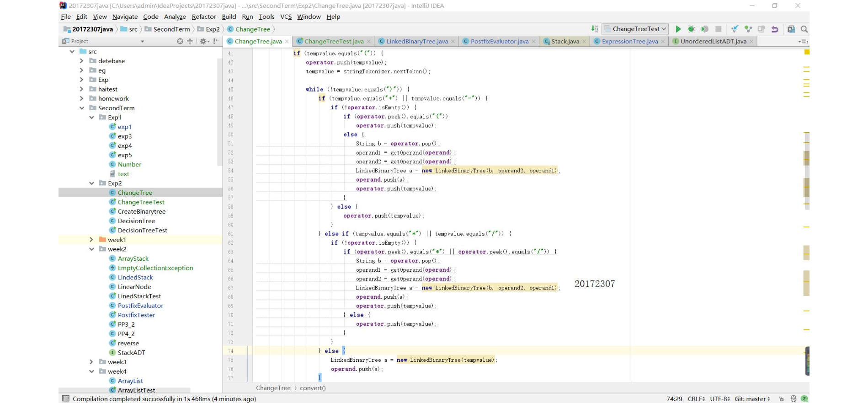Run ChangeTreeTest with the green play icon

click(678, 29)
